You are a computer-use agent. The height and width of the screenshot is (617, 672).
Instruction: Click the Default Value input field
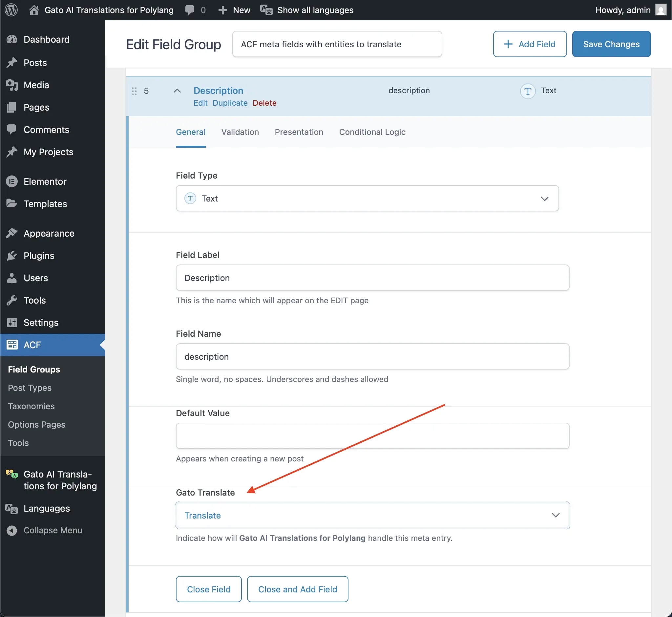[372, 436]
